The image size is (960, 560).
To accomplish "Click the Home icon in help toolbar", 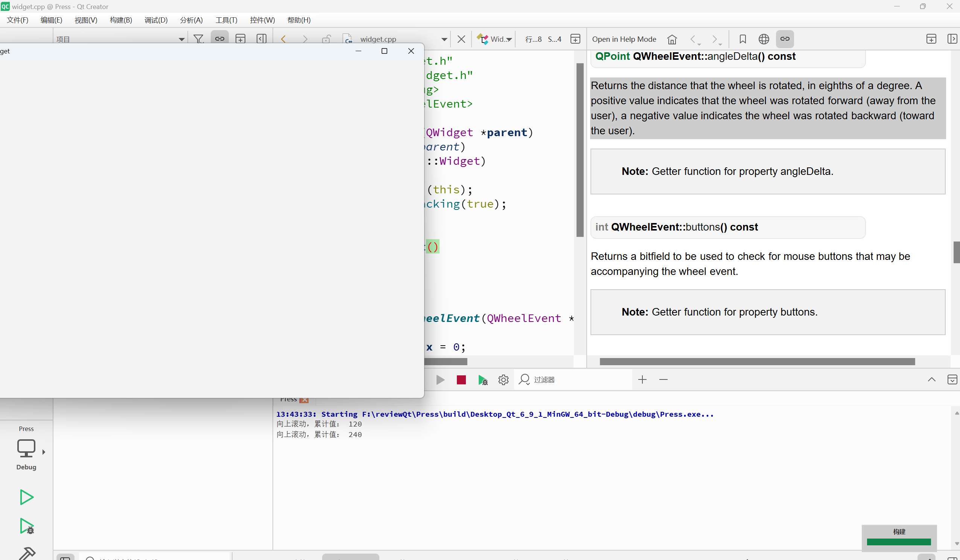I will (x=672, y=39).
